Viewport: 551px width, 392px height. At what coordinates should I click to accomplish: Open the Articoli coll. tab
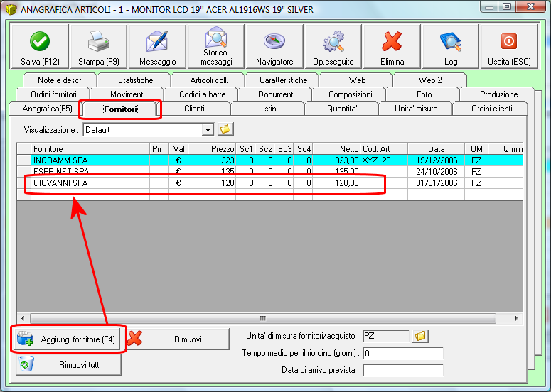(x=209, y=80)
